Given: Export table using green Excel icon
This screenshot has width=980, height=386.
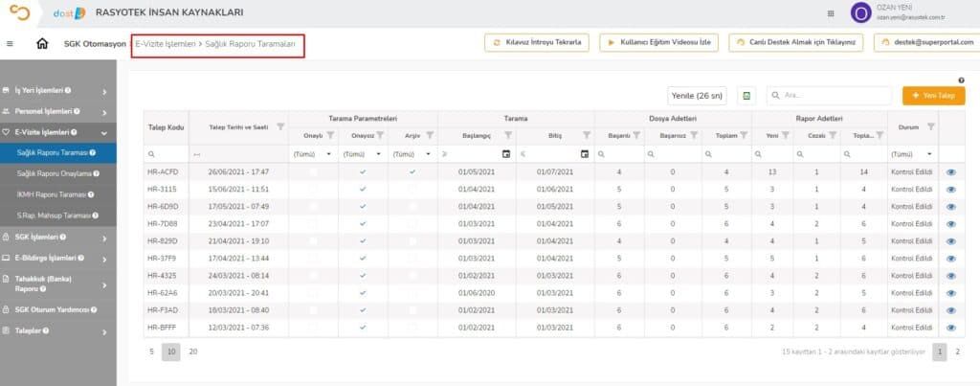Looking at the screenshot, I should (746, 96).
